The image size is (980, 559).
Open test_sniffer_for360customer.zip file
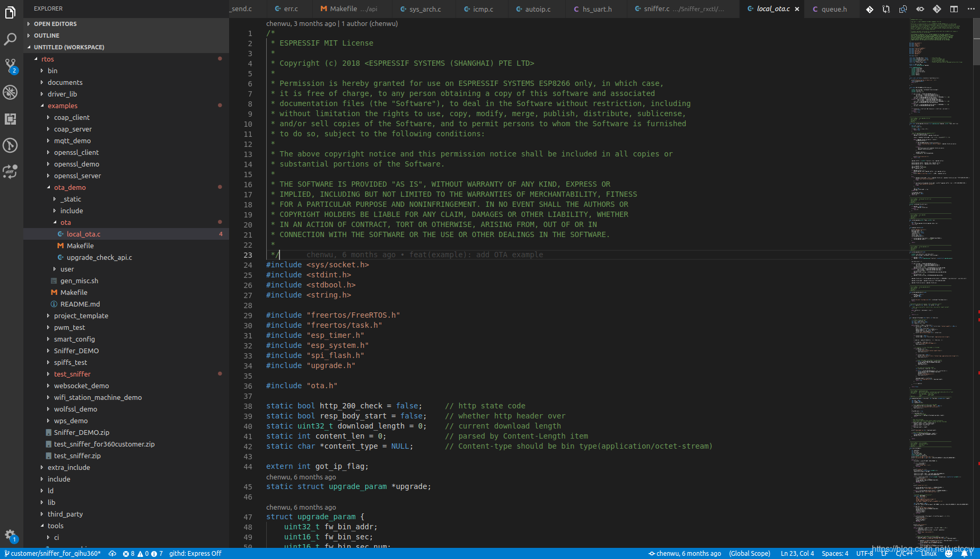point(126,444)
